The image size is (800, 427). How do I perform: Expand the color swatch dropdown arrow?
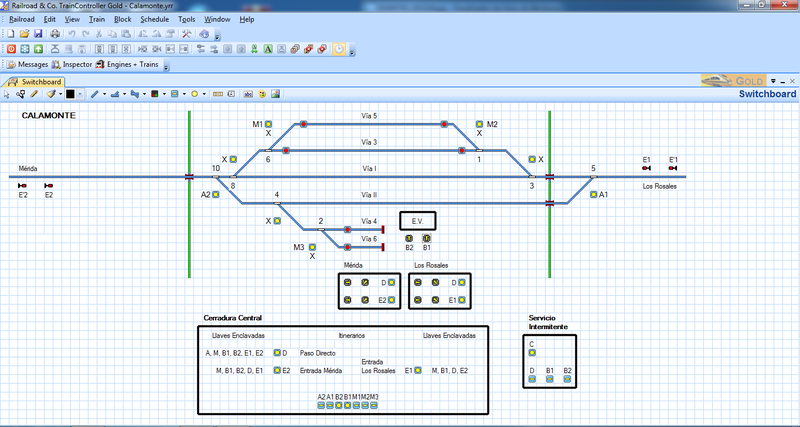[x=80, y=94]
